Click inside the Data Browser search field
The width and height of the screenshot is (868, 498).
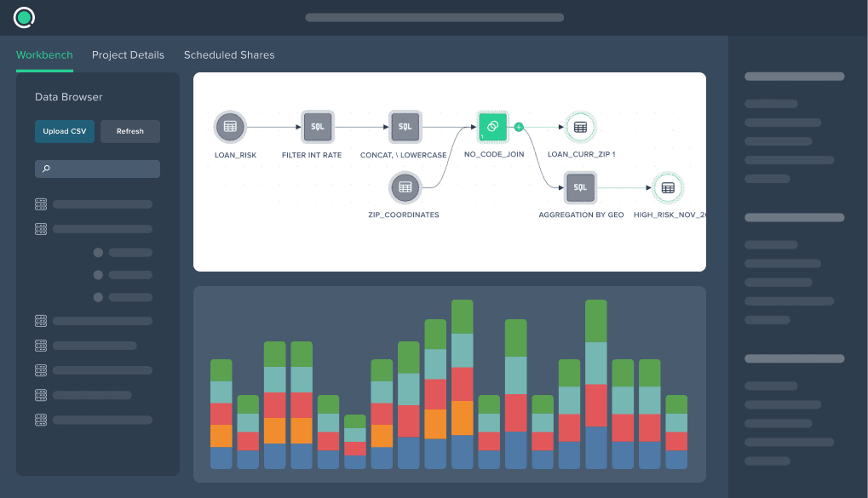click(x=97, y=169)
